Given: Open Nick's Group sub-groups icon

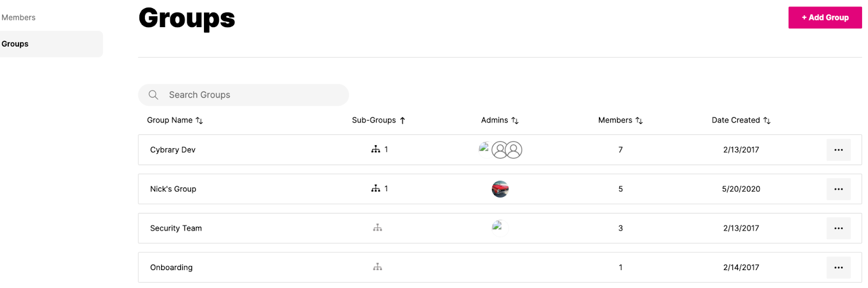Looking at the screenshot, I should (x=375, y=189).
